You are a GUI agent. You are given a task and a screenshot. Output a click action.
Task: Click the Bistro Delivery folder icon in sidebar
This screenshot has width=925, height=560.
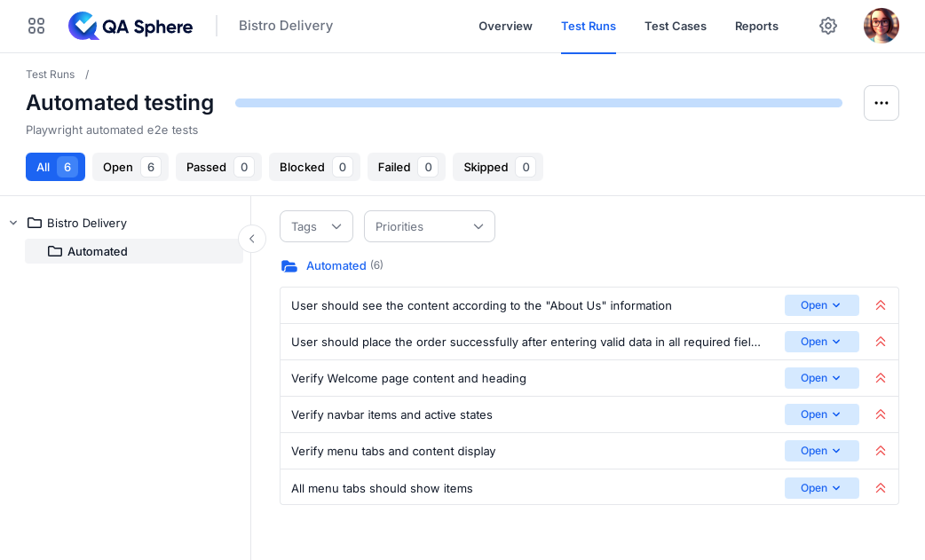pos(33,223)
